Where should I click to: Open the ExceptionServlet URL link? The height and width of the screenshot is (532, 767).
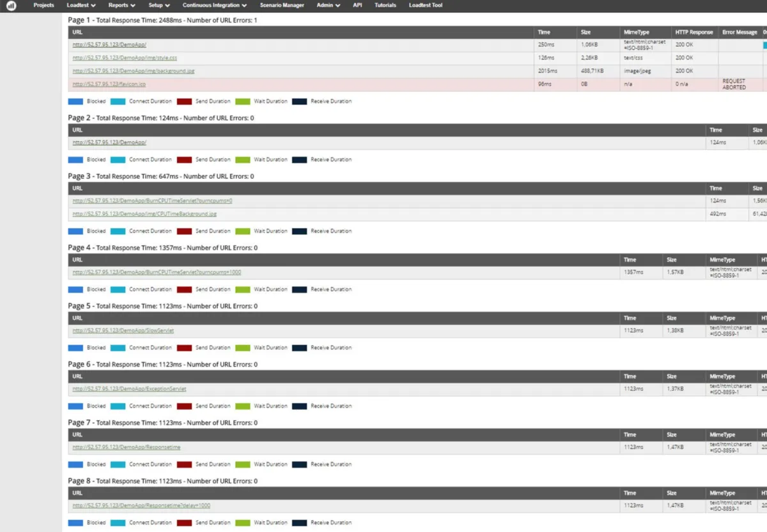click(x=129, y=389)
